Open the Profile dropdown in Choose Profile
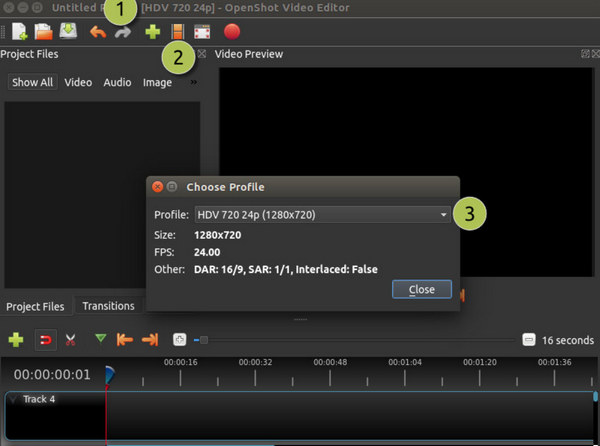600x446 pixels. [x=322, y=215]
